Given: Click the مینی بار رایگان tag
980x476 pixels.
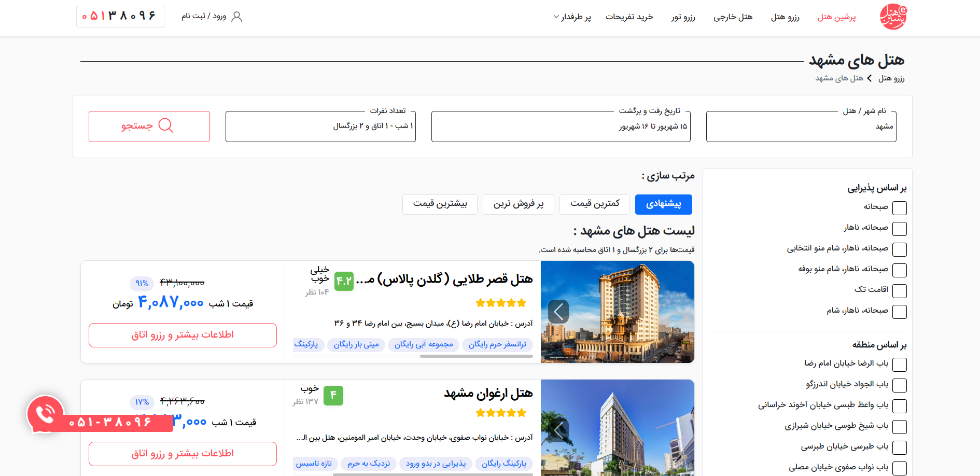Looking at the screenshot, I should tap(356, 344).
